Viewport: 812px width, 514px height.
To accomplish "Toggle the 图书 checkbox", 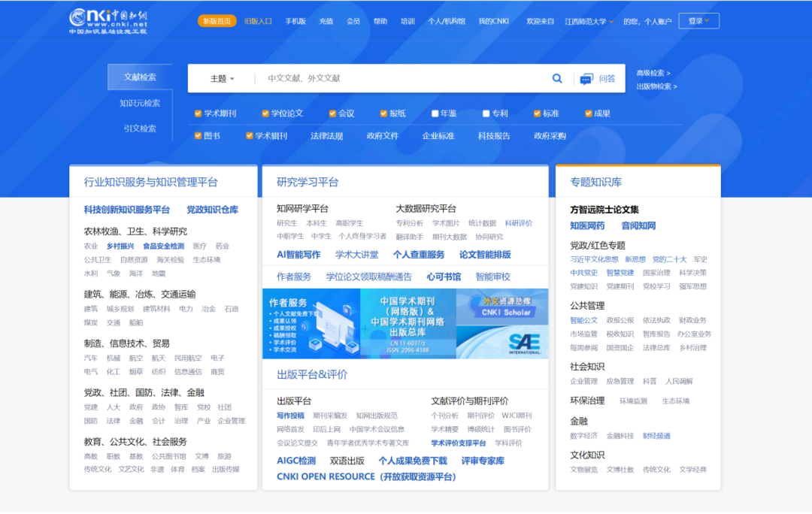I will tap(198, 135).
